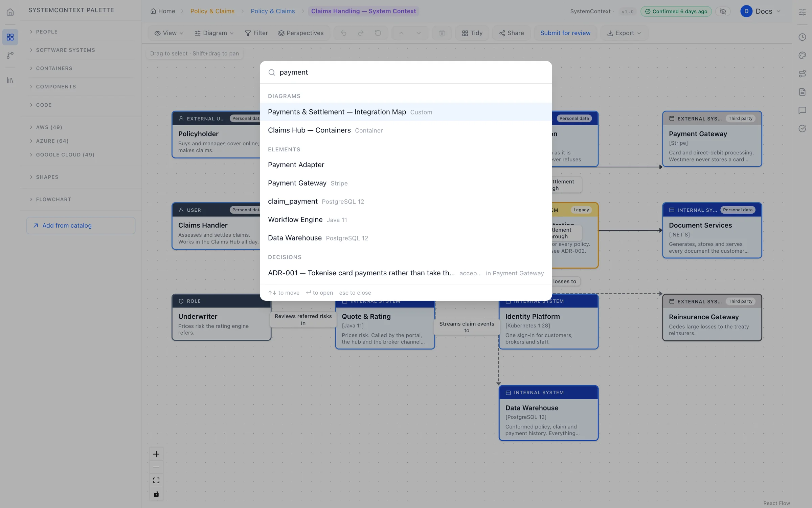Open ADR-001 tokenise card payments decision
The height and width of the screenshot is (508, 812).
coord(406,273)
